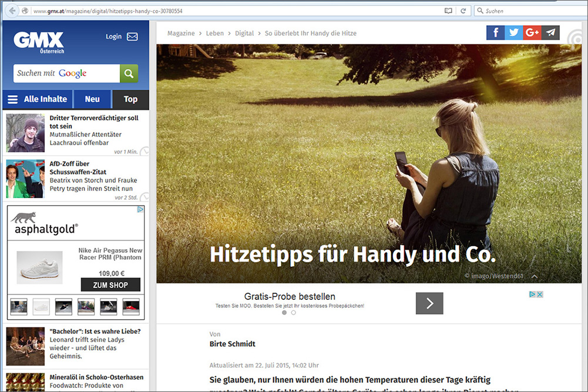Viewport: 588px width, 392px height.
Task: Go to the Magazine breadcrumb
Action: click(181, 33)
